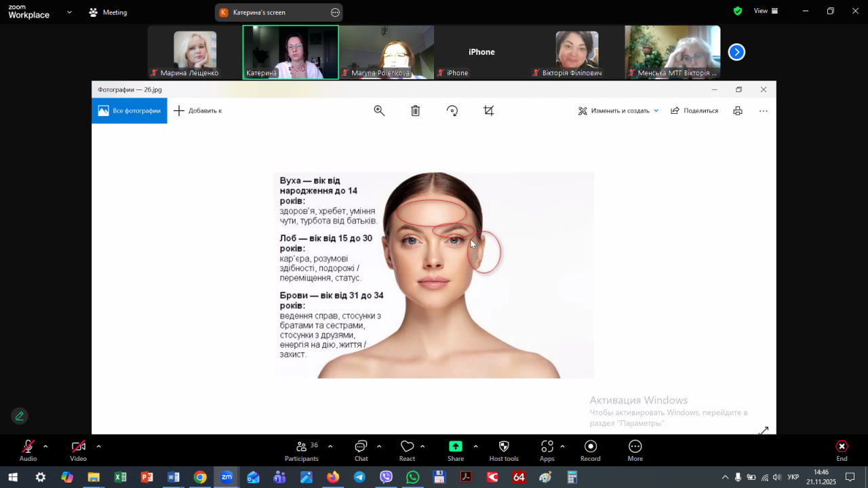This screenshot has width=868, height=488.
Task: Start meeting recording with Record
Action: click(x=590, y=450)
